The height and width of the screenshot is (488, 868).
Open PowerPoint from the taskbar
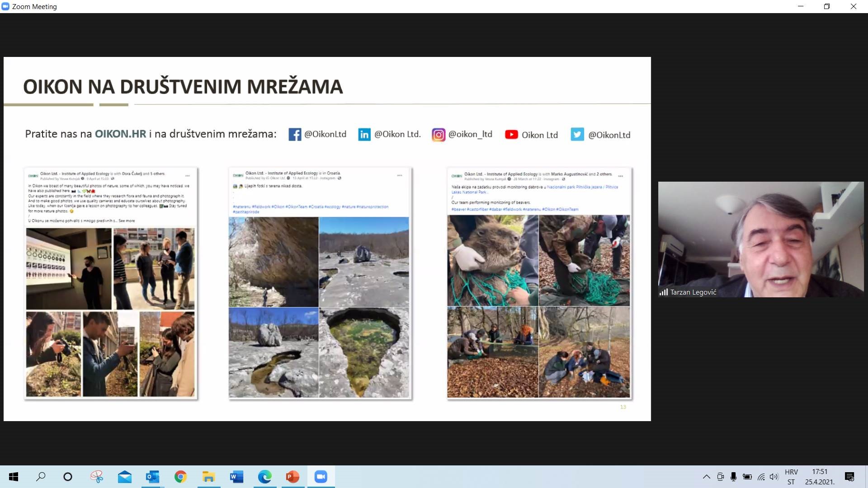[x=292, y=477]
